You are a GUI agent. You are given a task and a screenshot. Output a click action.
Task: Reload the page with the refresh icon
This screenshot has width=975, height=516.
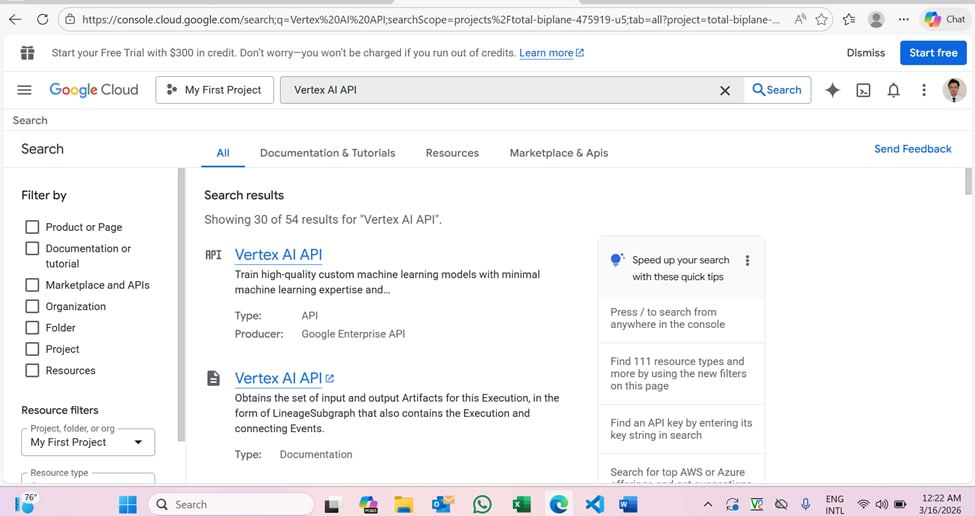(42, 19)
